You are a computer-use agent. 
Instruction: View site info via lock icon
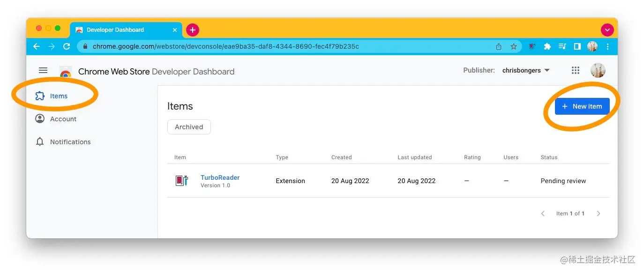pyautogui.click(x=85, y=46)
